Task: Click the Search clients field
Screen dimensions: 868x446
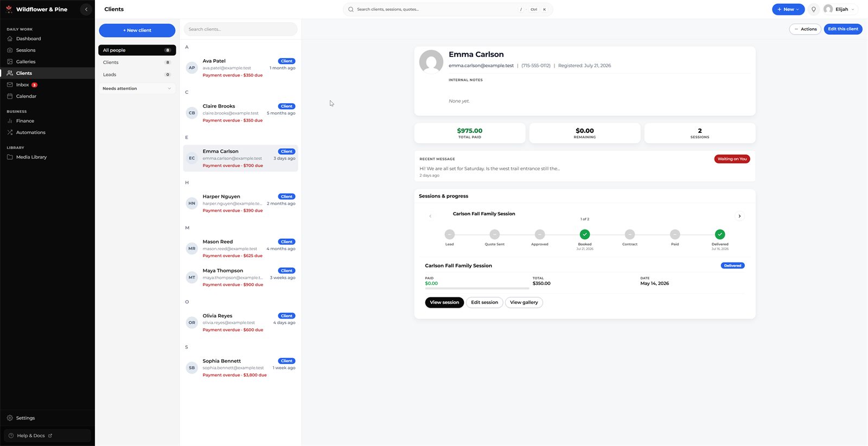Action: point(240,29)
